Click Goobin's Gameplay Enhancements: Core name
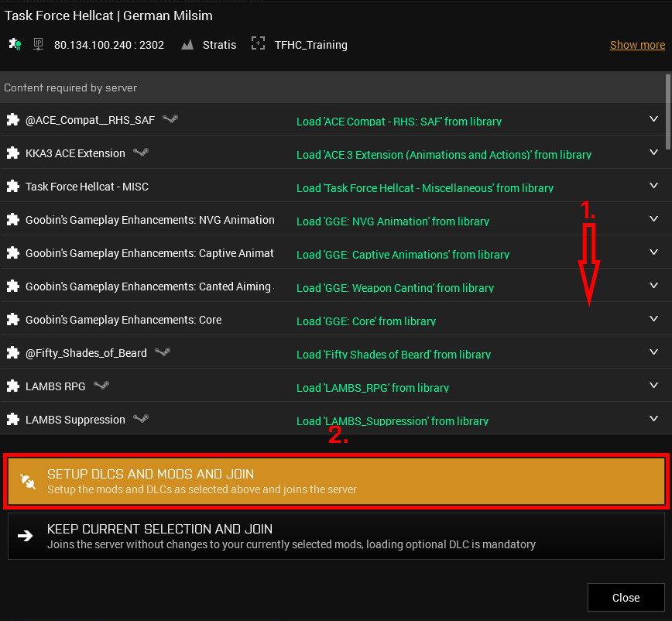The image size is (672, 621). [123, 320]
